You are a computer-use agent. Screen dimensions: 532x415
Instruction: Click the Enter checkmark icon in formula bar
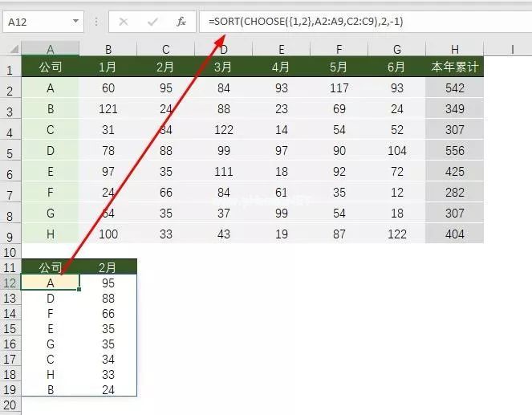pyautogui.click(x=152, y=22)
